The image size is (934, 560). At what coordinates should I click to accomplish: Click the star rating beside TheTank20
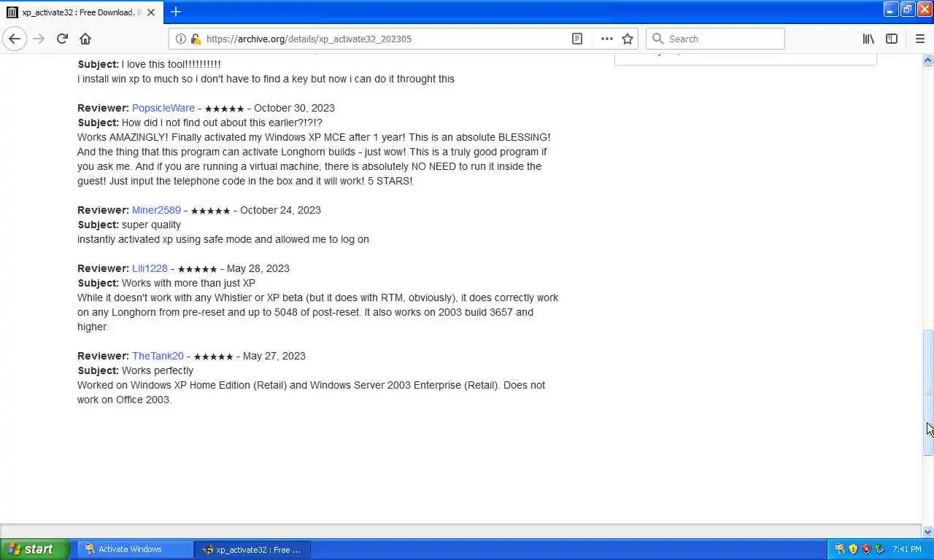213,357
